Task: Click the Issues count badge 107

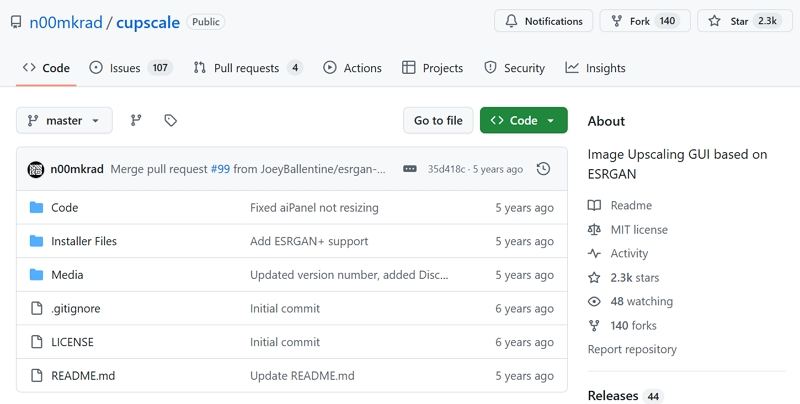Action: tap(160, 68)
